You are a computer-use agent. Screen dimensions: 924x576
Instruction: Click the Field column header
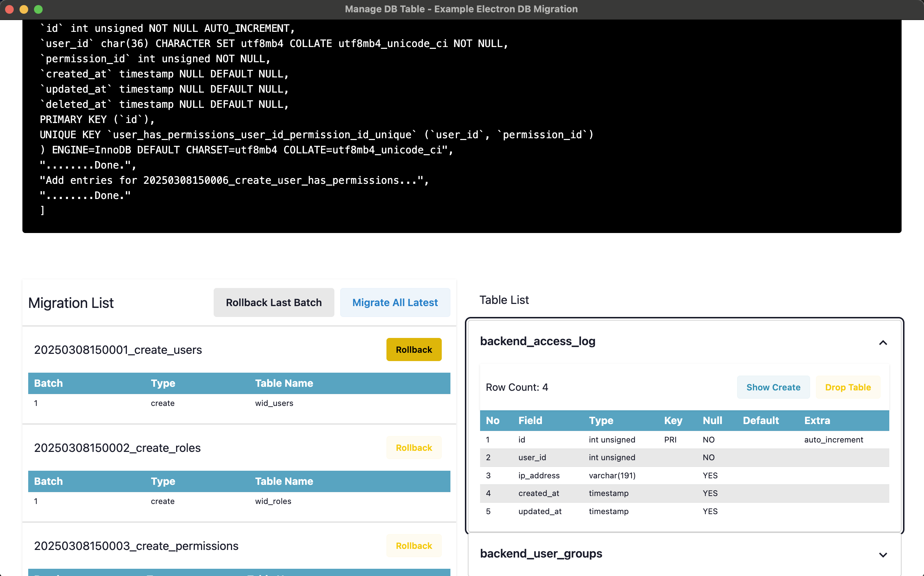point(530,420)
